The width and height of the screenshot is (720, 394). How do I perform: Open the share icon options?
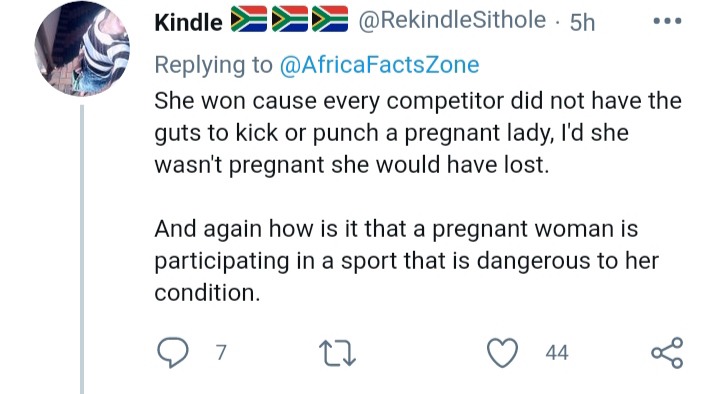(x=667, y=353)
